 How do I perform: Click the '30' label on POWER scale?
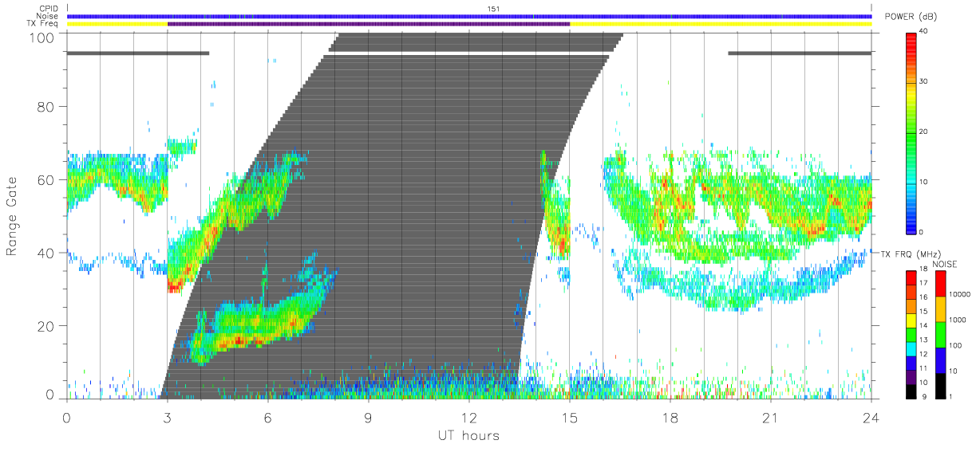[925, 81]
